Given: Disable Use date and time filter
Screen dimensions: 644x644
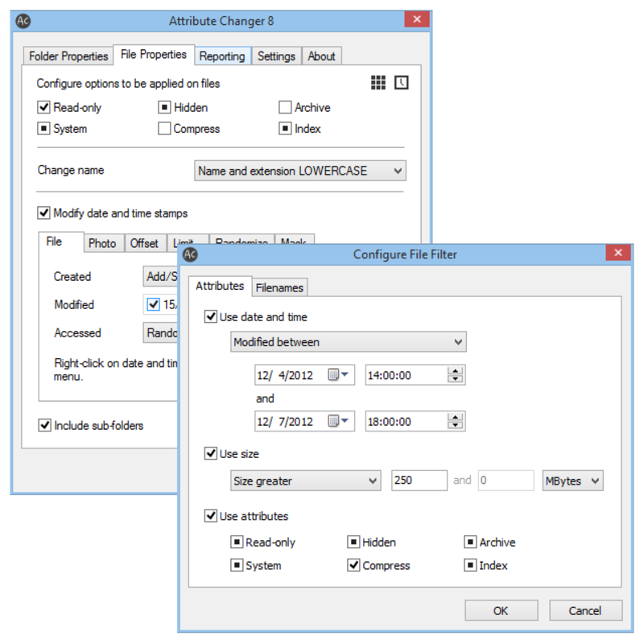Looking at the screenshot, I should point(211,316).
